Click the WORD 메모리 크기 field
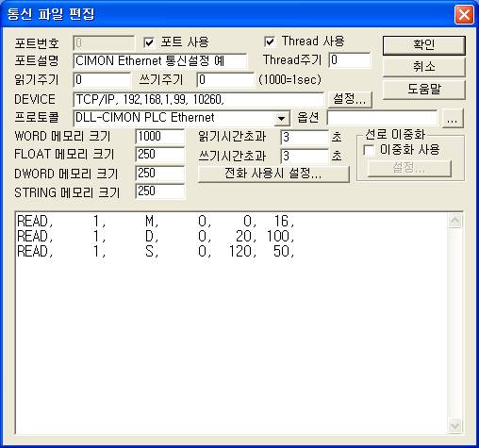The image size is (479, 448). click(160, 137)
